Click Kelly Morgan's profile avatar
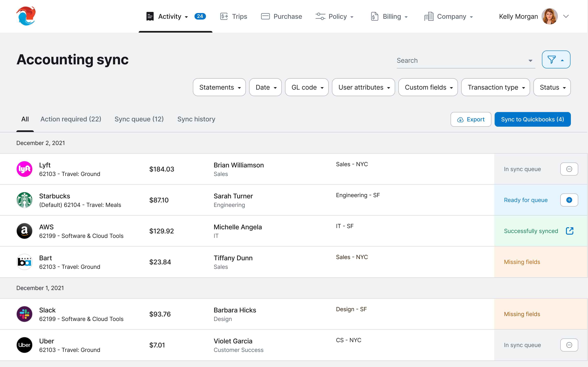The width and height of the screenshot is (588, 367). coord(549,16)
